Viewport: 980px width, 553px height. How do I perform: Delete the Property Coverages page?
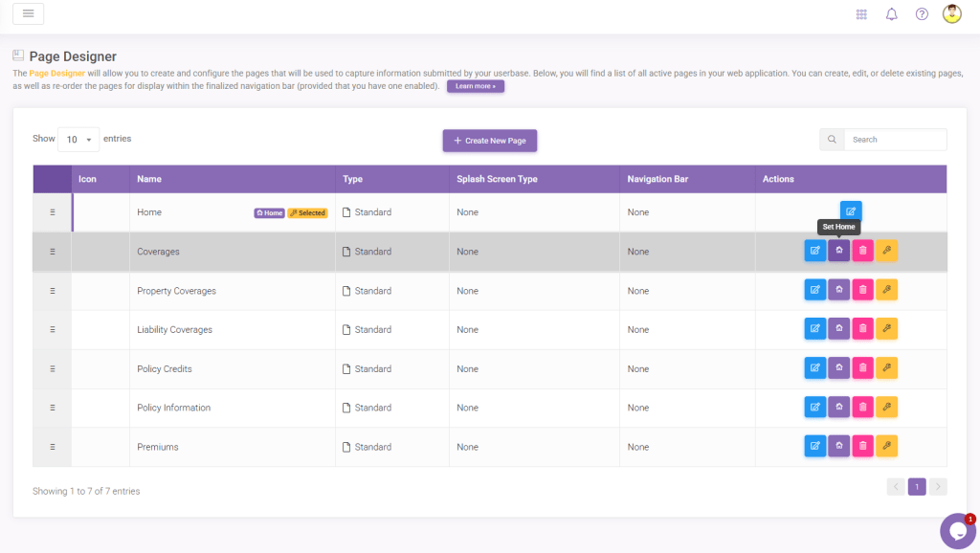tap(862, 290)
